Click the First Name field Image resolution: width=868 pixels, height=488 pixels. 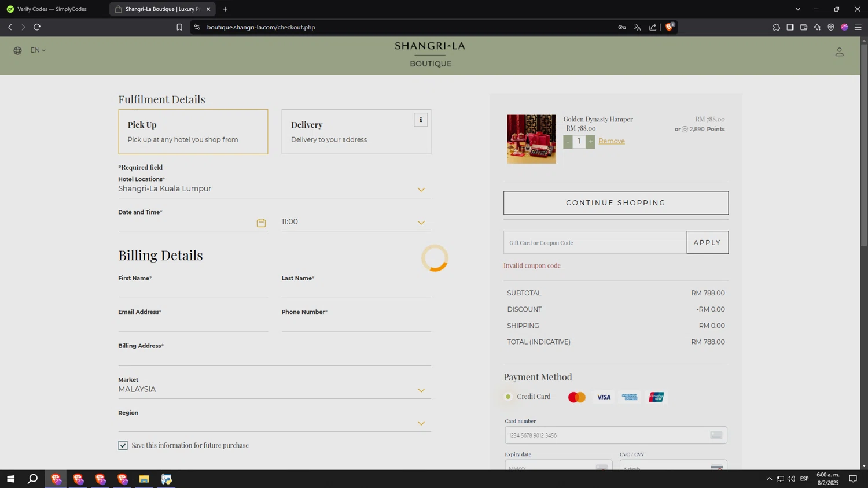tap(193, 290)
